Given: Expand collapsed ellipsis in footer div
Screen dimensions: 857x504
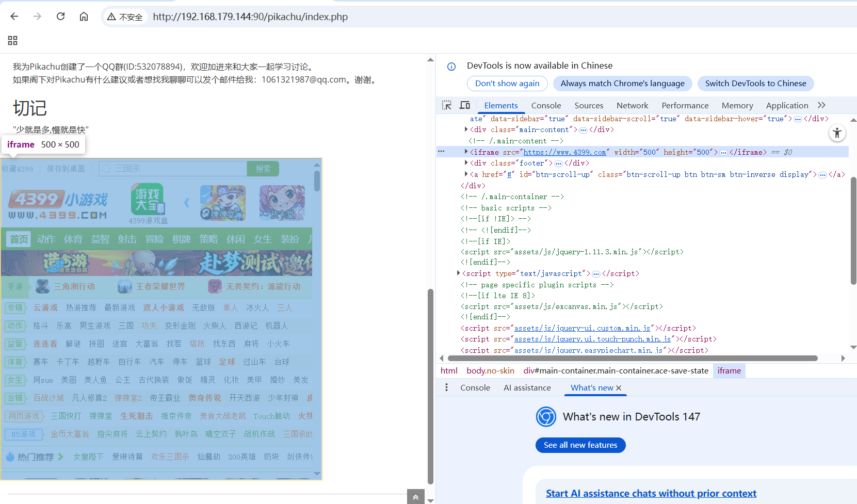Looking at the screenshot, I should tap(558, 164).
